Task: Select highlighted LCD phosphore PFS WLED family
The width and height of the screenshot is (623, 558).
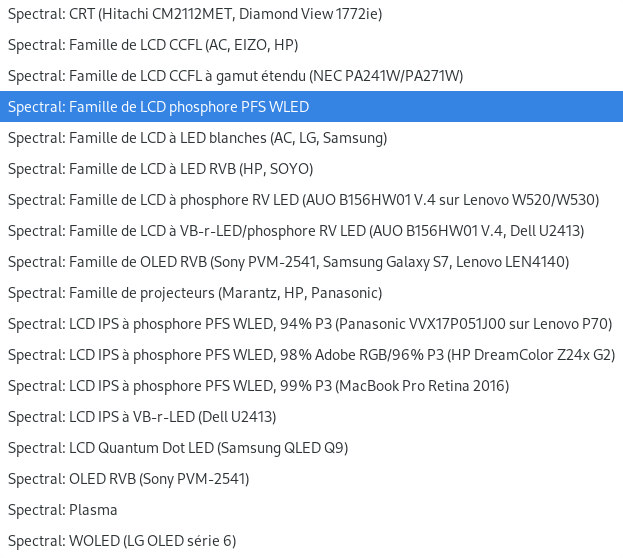Action: (159, 107)
